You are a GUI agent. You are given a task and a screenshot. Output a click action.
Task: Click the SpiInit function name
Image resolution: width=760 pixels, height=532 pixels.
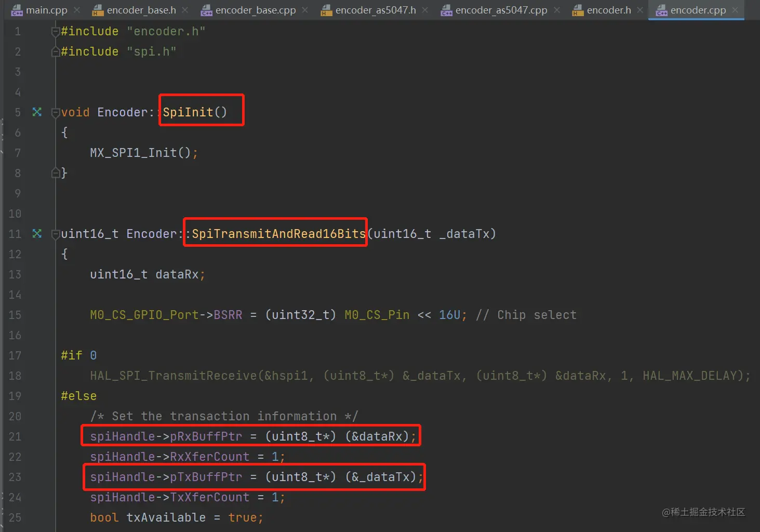coord(188,112)
